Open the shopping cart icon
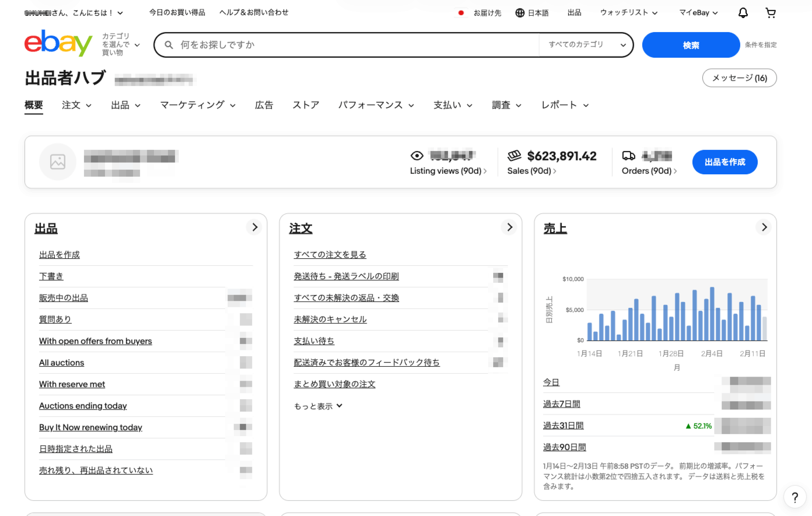 (x=770, y=12)
